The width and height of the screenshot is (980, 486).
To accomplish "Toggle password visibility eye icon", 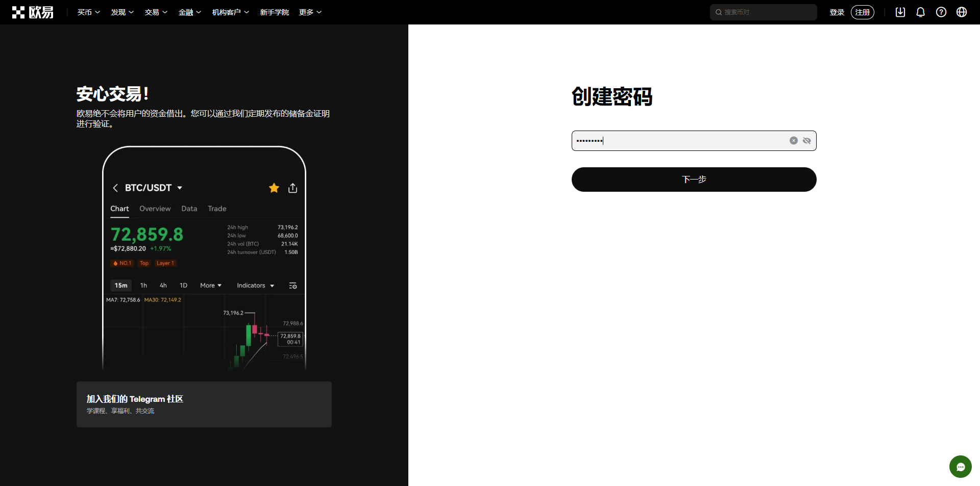I will [x=807, y=141].
